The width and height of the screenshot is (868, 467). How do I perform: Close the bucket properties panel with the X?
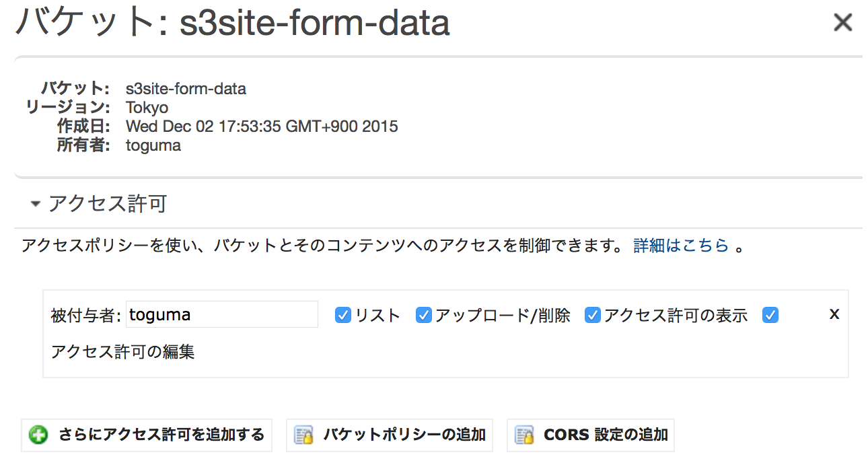[x=842, y=22]
